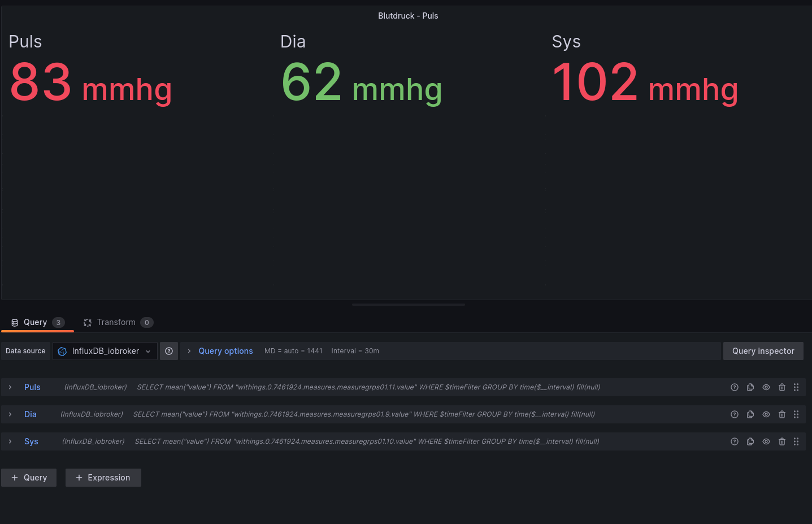Viewport: 812px width, 524px height.
Task: Hide the Dia query response
Action: tap(766, 414)
